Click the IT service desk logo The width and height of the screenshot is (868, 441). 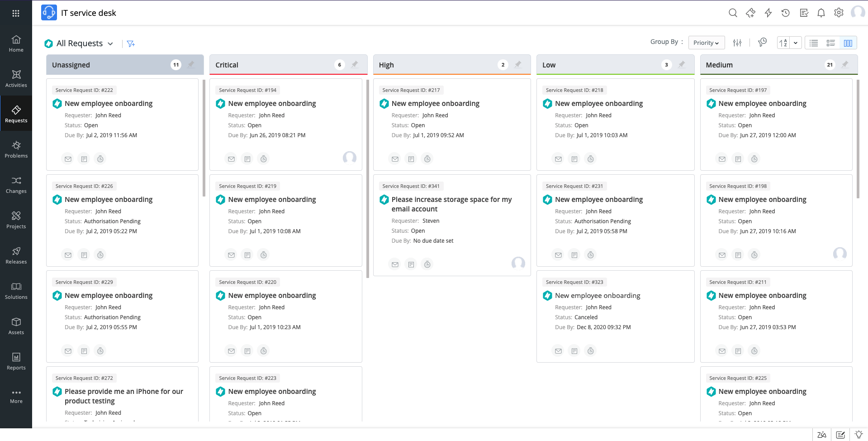point(49,13)
